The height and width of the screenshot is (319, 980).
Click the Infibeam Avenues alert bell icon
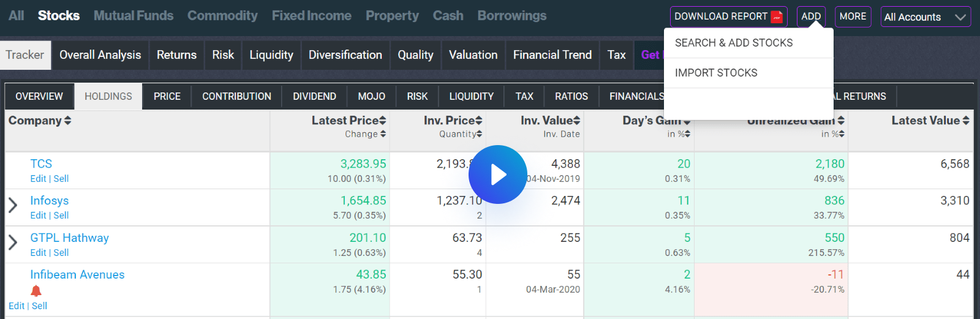36,291
